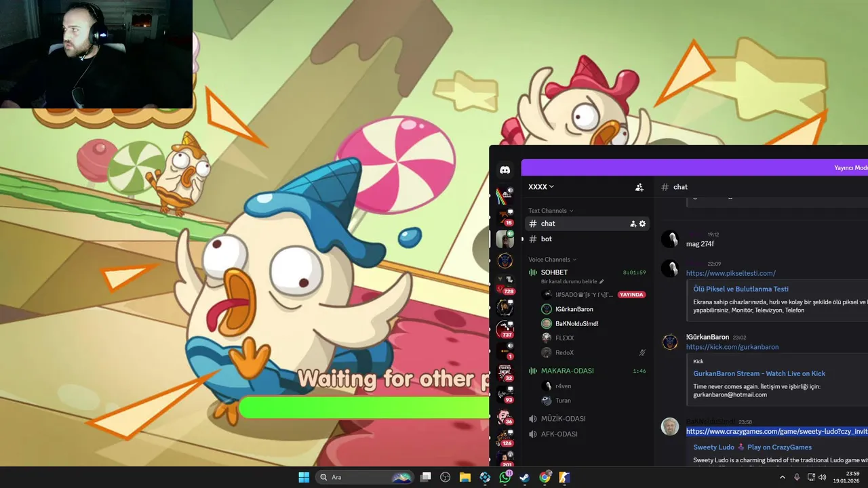The height and width of the screenshot is (488, 868).
Task: Open pikseltesti.com link in chat
Action: click(x=731, y=273)
